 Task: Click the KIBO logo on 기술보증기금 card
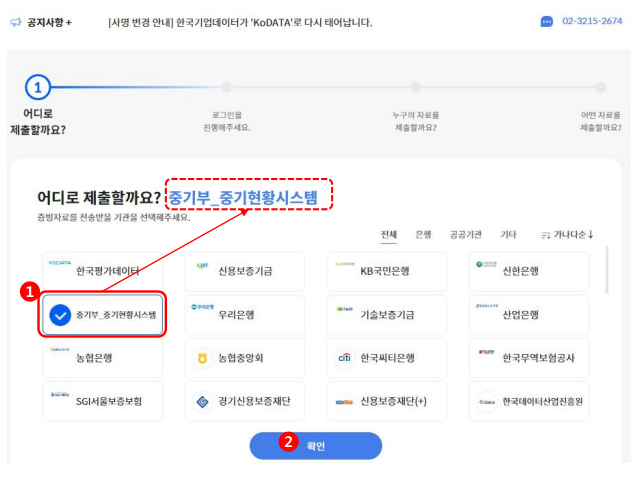345,309
